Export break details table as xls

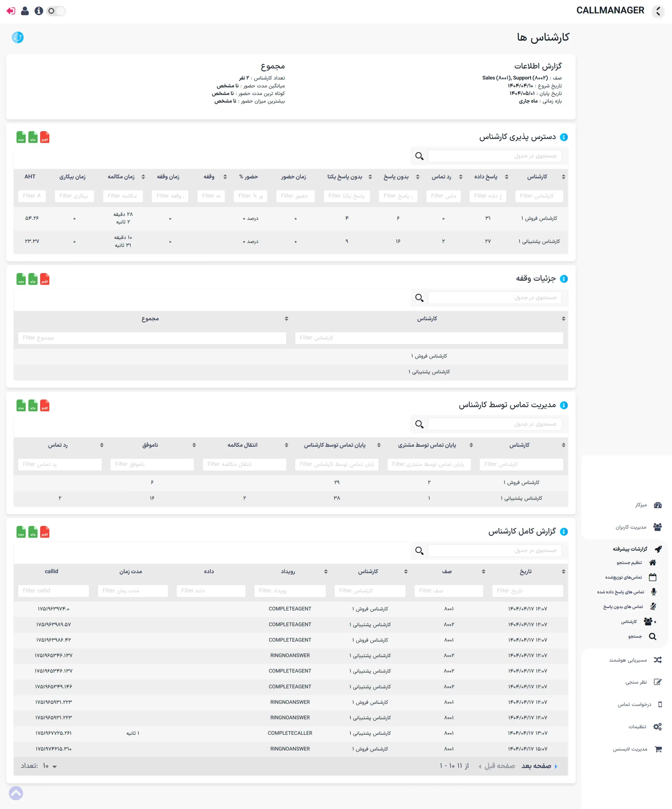point(33,279)
